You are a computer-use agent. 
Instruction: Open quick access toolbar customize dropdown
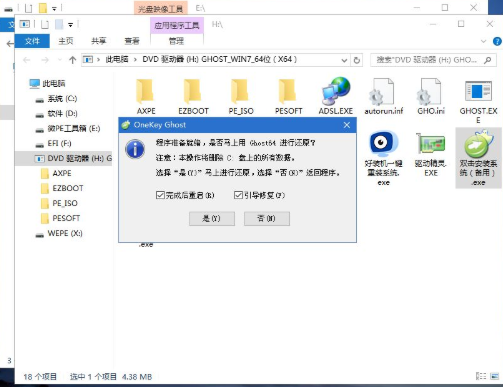click(x=70, y=25)
